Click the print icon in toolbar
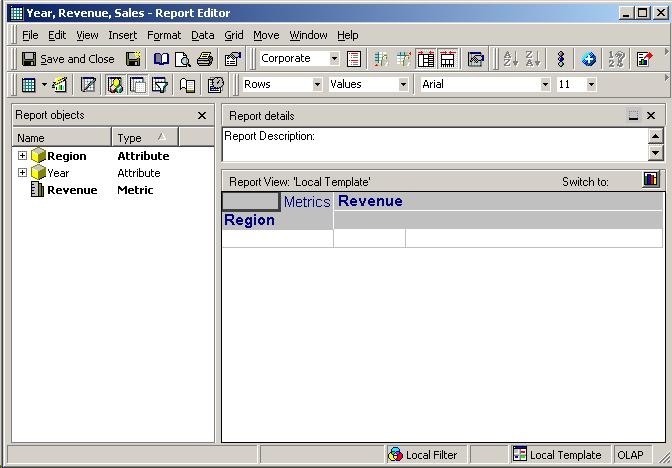 (205, 59)
